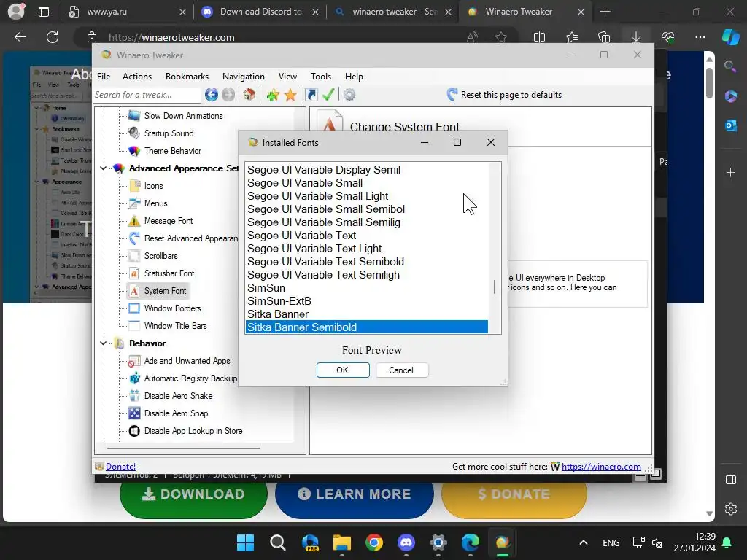Click the Donate! link in status bar
Viewport: 747px width, 560px height.
tap(120, 467)
